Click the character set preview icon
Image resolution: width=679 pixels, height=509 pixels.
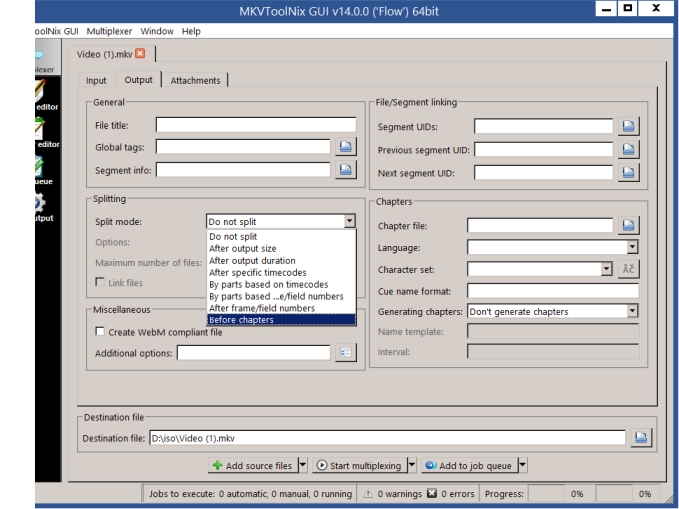coord(628,269)
